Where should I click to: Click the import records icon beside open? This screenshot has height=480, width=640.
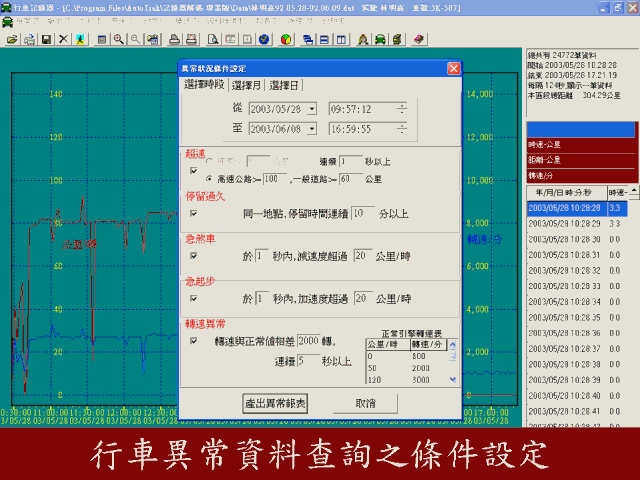29,40
